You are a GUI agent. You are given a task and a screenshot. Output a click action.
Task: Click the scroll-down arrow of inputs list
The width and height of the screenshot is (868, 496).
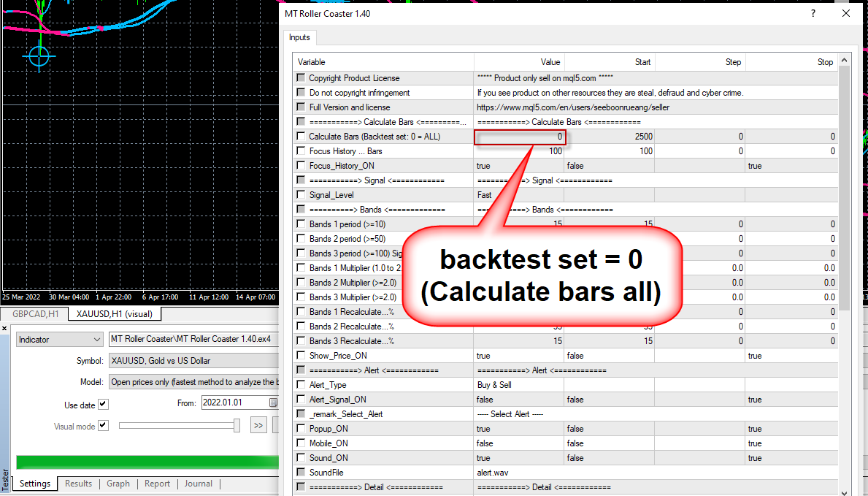(844, 492)
